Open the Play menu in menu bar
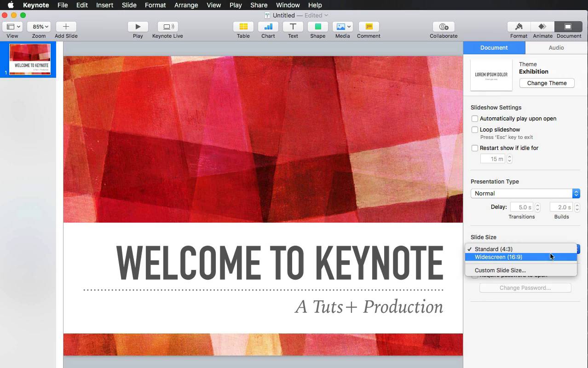Viewport: 588px width, 368px height. click(x=236, y=5)
